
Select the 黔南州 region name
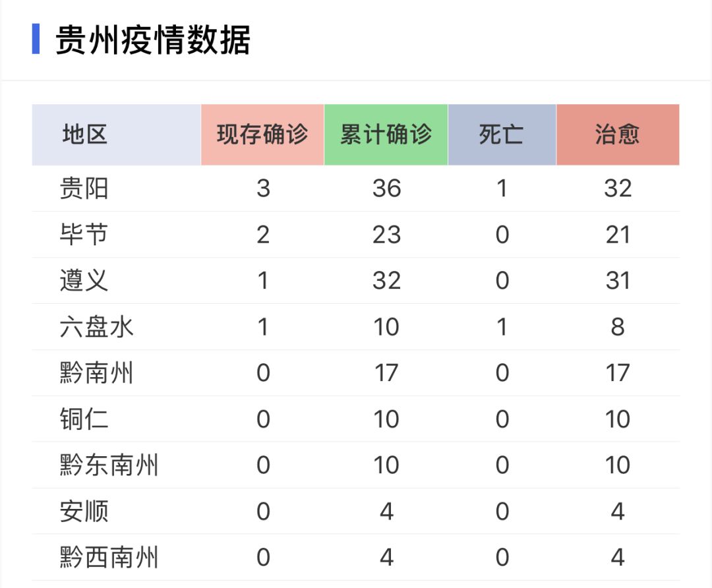coord(97,373)
